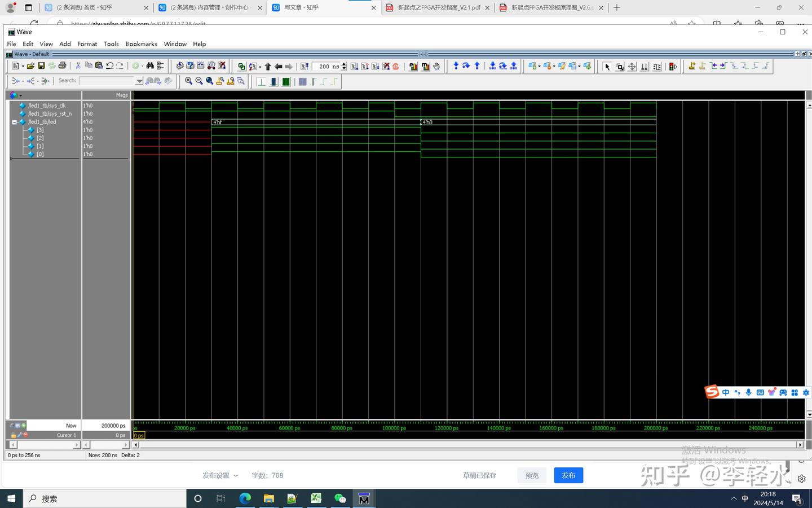Open the Format menu

(87, 43)
